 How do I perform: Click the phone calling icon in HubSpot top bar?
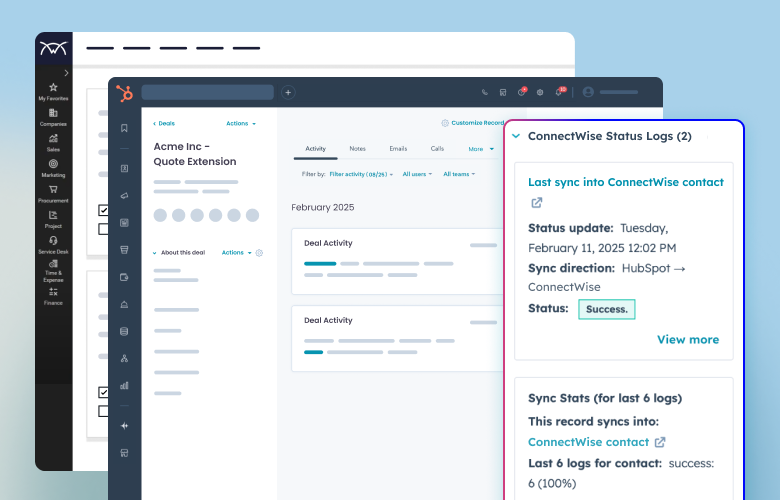click(485, 93)
